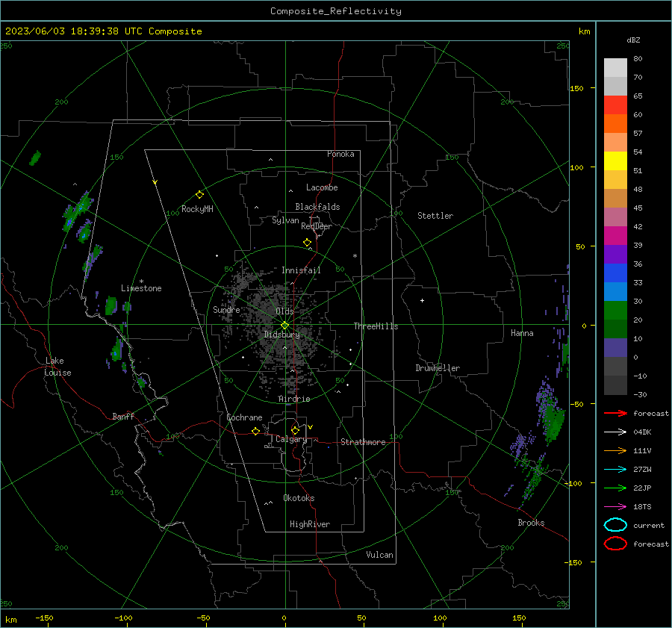The image size is (672, 628).
Task: Click the Strathmore label
Action: [363, 442]
